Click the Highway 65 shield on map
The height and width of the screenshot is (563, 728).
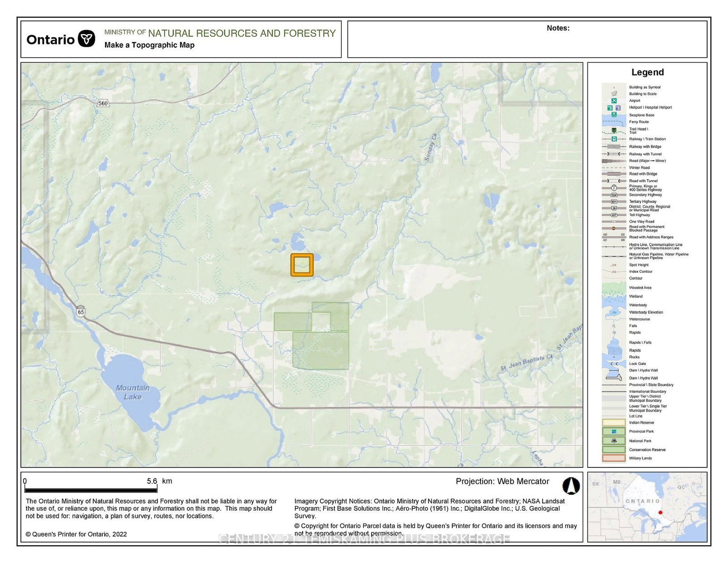[x=81, y=311]
